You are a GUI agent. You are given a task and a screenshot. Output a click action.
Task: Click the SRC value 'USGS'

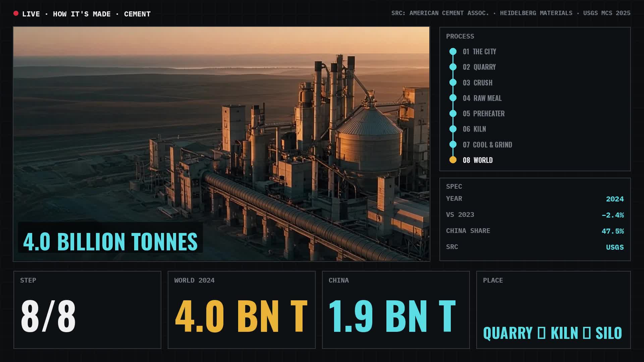click(614, 247)
